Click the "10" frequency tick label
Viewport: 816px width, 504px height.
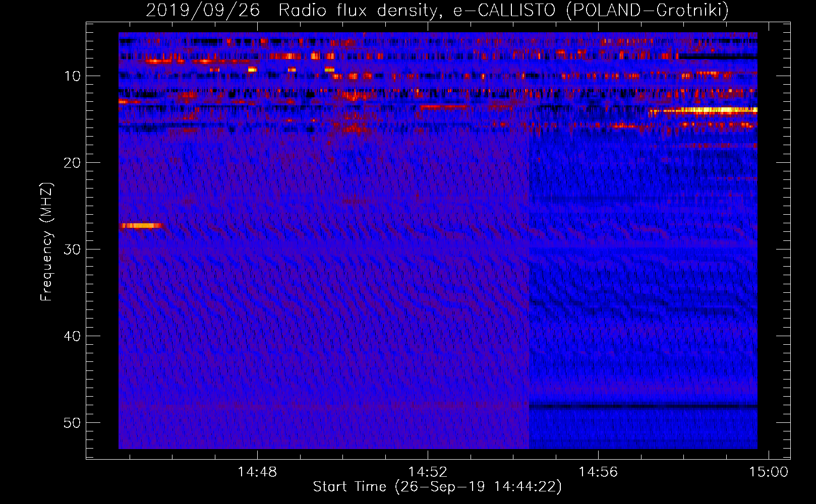tap(73, 76)
